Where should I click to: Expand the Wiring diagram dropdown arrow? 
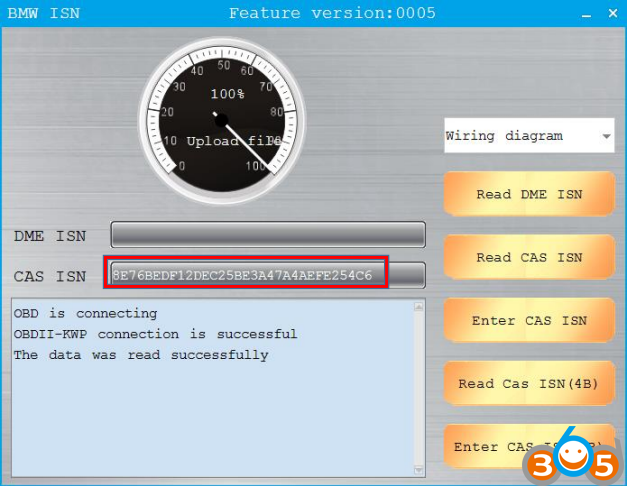(x=606, y=136)
